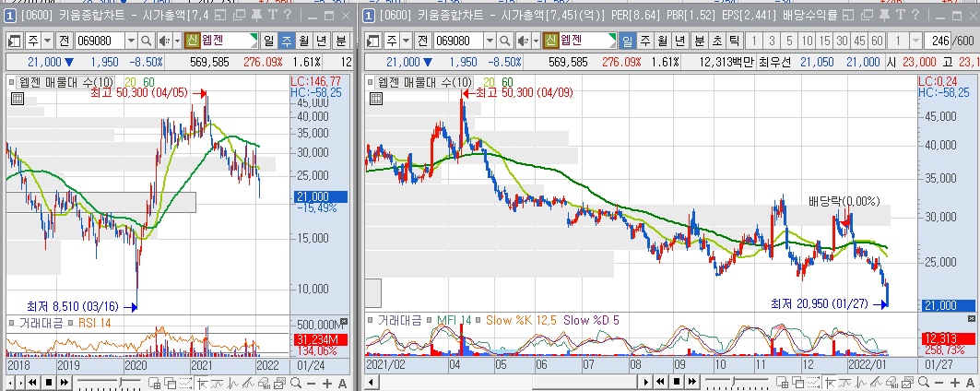Select 주 weekly period in right chart
980x391 pixels.
(x=645, y=41)
